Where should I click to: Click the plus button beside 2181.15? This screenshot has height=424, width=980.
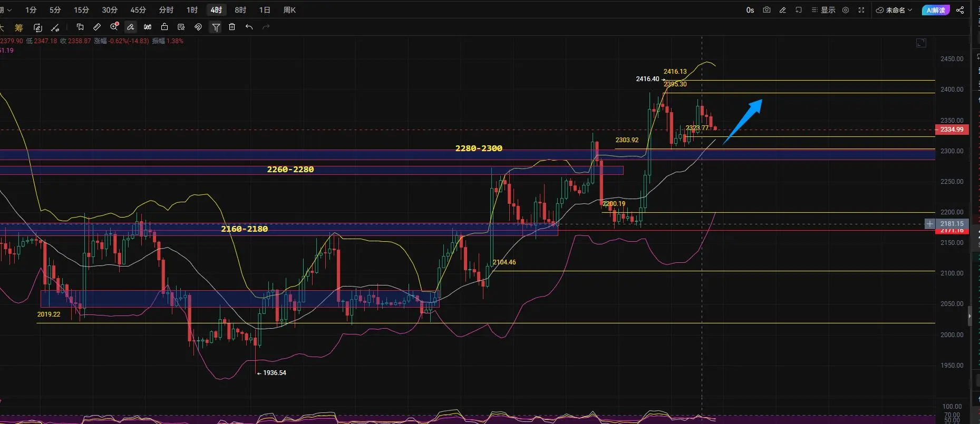(929, 224)
